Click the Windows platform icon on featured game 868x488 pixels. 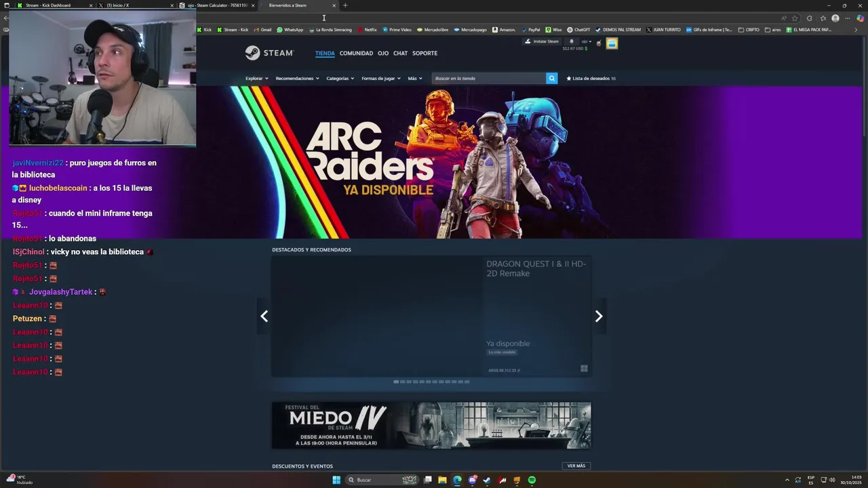tap(584, 369)
